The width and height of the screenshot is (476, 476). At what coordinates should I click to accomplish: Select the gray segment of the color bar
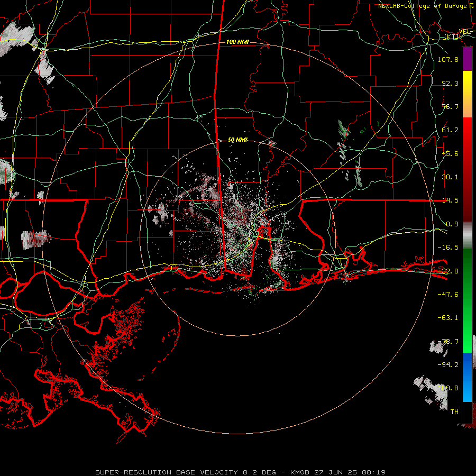[x=467, y=235]
